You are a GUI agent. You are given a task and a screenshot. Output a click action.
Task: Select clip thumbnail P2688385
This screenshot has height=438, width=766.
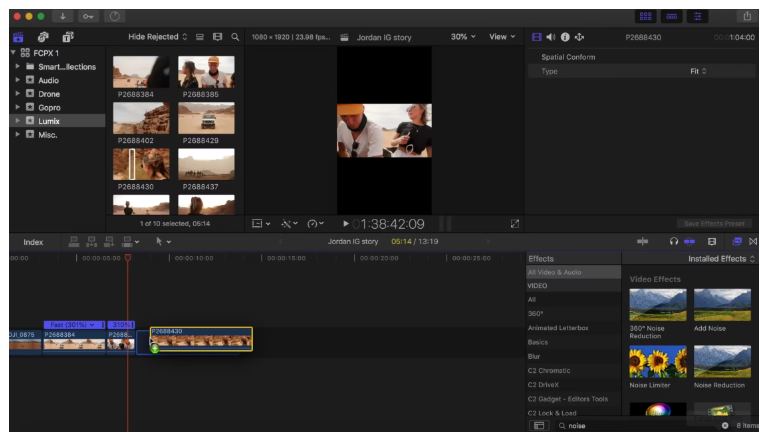(206, 72)
